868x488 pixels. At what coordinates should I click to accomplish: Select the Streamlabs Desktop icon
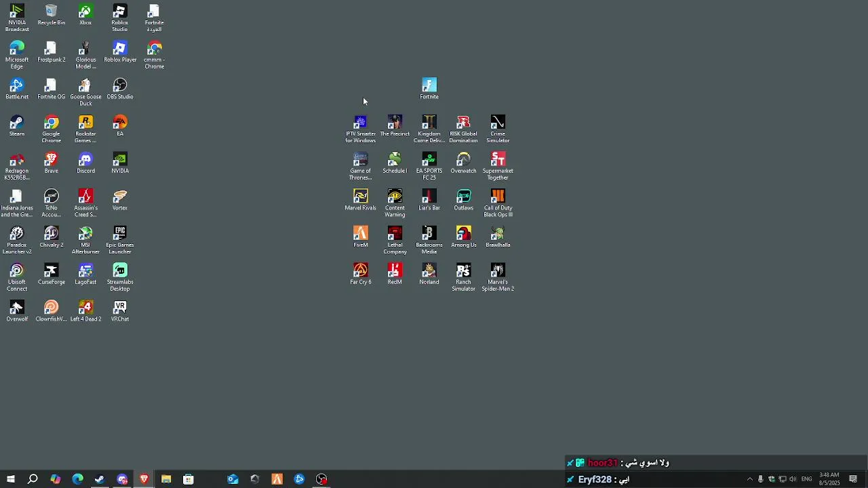[x=120, y=278]
